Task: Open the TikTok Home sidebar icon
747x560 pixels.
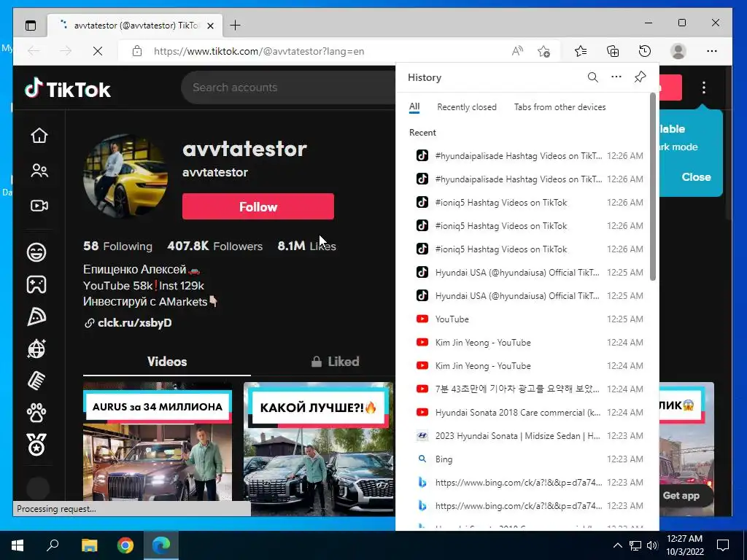Action: [x=39, y=136]
